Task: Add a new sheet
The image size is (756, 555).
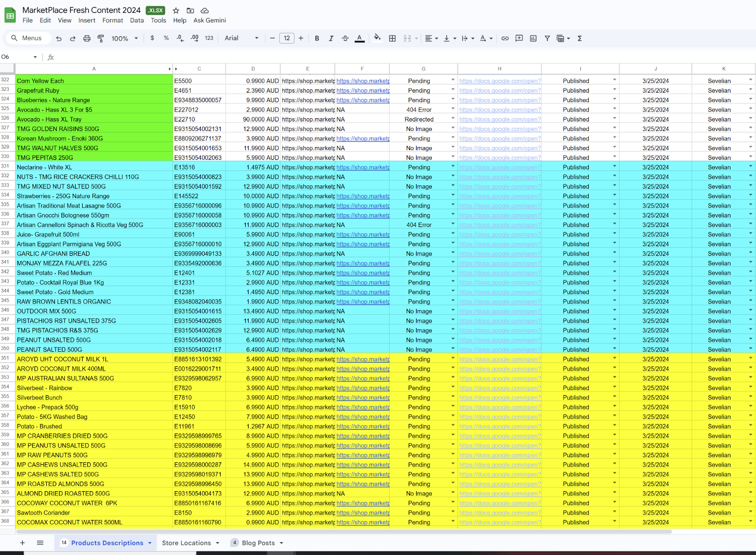Action: [22, 543]
